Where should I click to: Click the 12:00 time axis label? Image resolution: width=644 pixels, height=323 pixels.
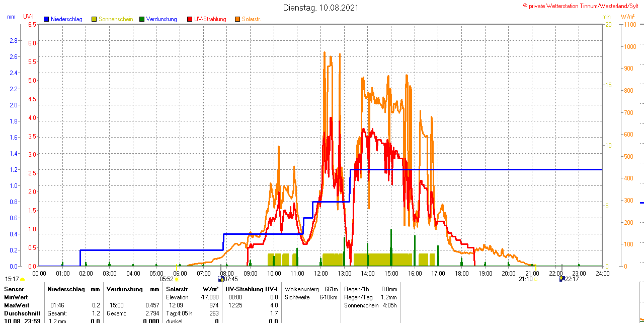tap(321, 274)
